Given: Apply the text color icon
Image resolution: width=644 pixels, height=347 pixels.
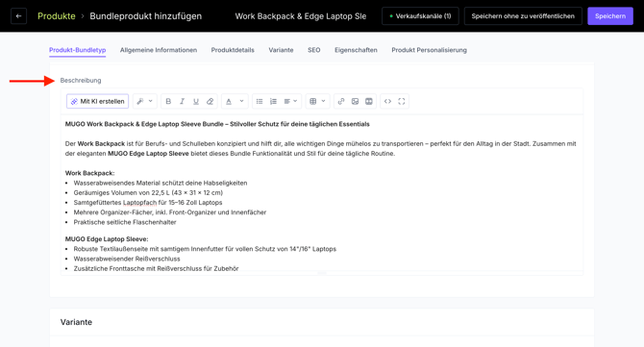Looking at the screenshot, I should (x=229, y=101).
